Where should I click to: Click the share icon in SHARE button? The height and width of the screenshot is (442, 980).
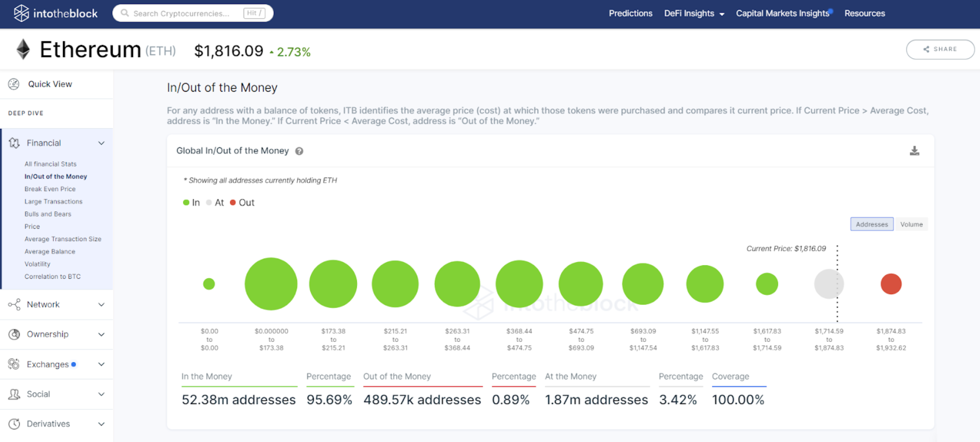(926, 49)
